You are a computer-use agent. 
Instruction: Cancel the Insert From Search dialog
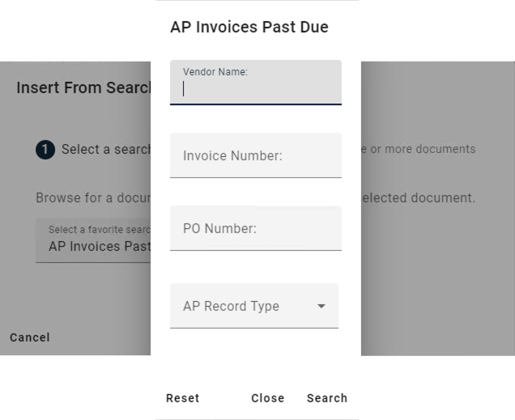(30, 337)
